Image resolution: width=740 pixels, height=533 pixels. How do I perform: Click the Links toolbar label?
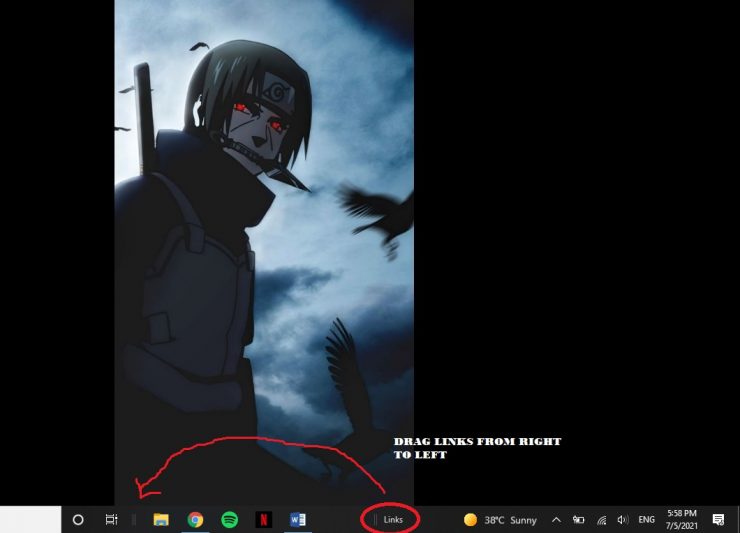393,520
